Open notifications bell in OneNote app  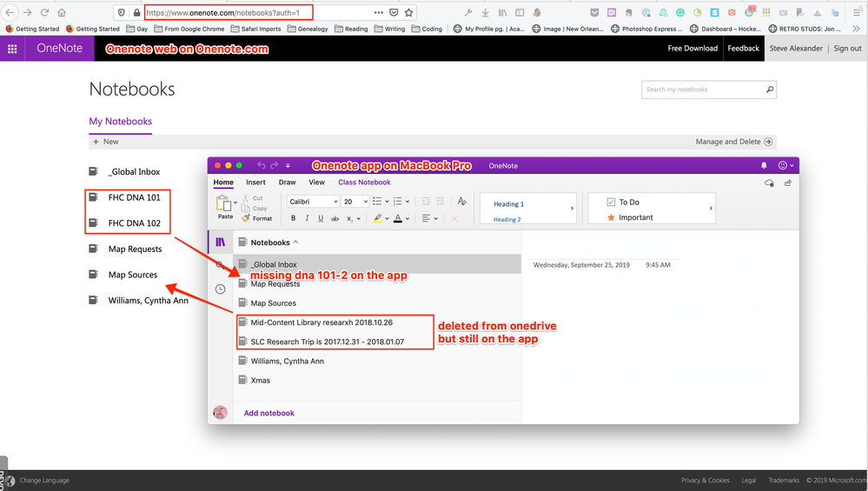point(764,165)
